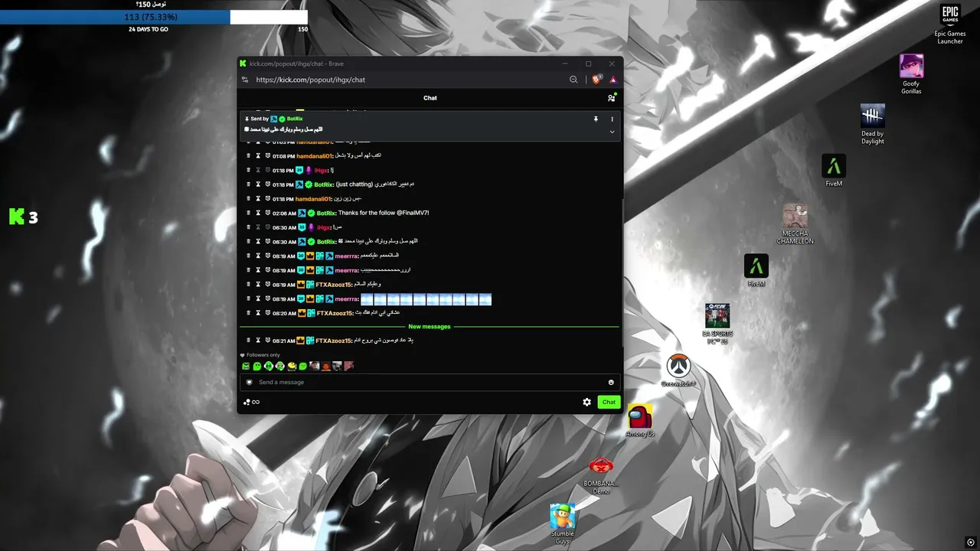This screenshot has width=980, height=551.
Task: Open the BOMBANA Demo desktop shortcut
Action: (x=601, y=474)
